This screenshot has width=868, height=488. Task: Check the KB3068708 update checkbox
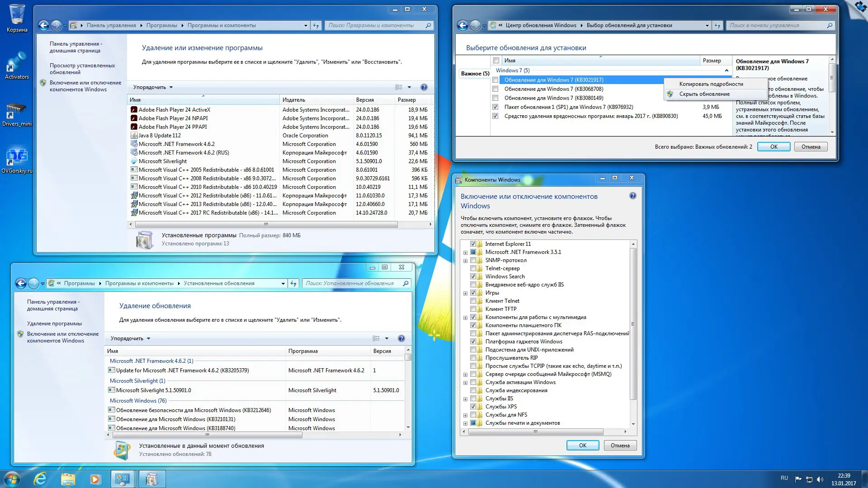pos(495,89)
